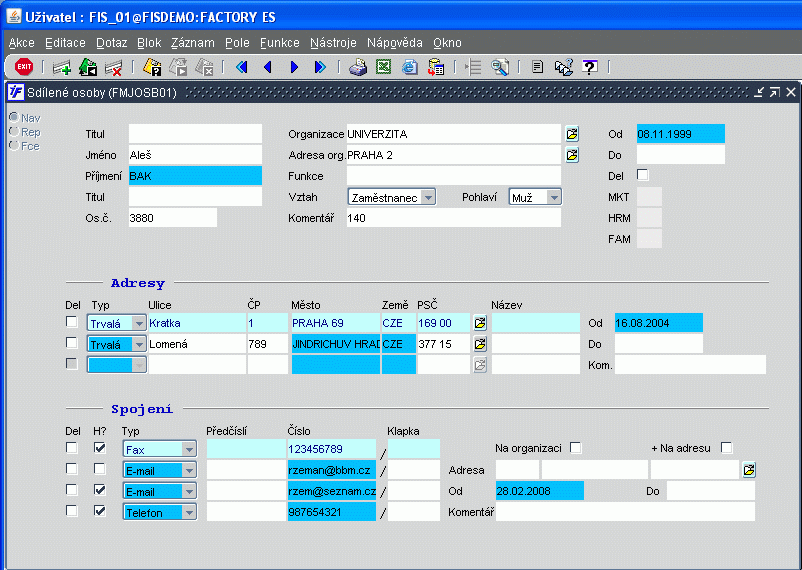Image resolution: width=802 pixels, height=570 pixels.
Task: Click the printer toolbar icon
Action: (357, 67)
